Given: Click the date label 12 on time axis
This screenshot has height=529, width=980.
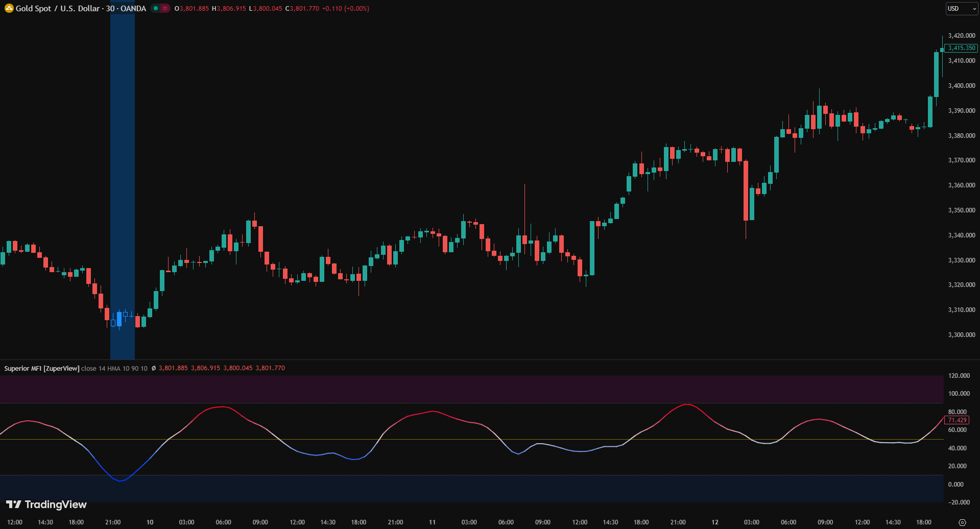Looking at the screenshot, I should click(x=715, y=522).
